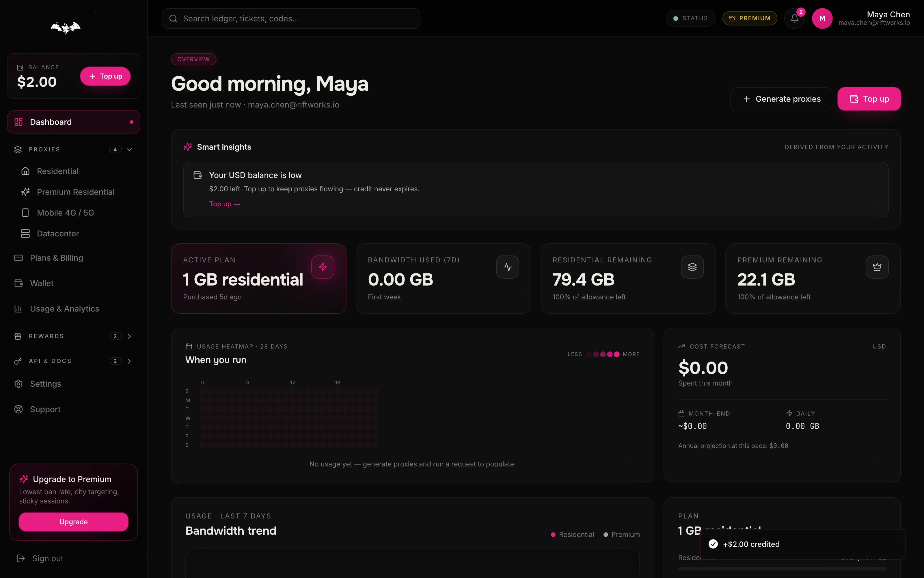The height and width of the screenshot is (578, 924).
Task: Click the Rewards gift icon
Action: pyautogui.click(x=18, y=336)
